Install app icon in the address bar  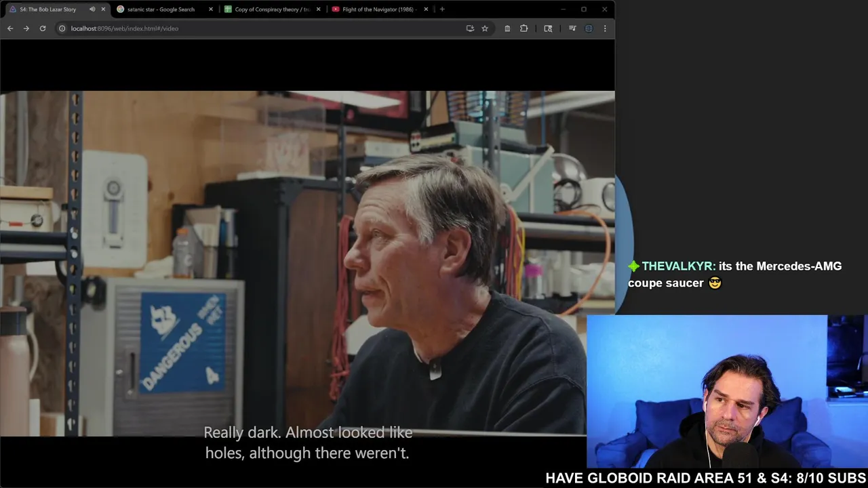point(470,28)
